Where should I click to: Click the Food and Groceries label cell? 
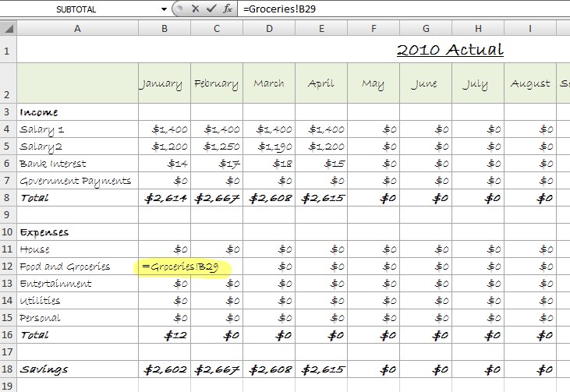coord(76,267)
